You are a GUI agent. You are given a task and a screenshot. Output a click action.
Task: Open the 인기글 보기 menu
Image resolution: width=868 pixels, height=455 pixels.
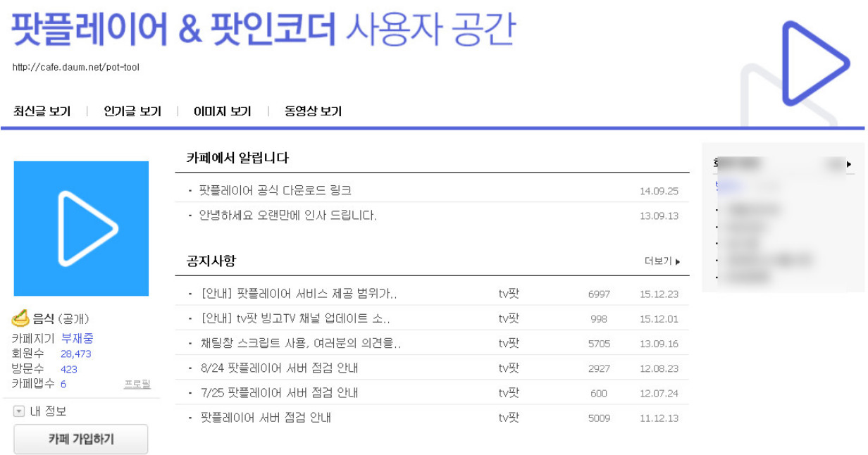click(x=133, y=111)
